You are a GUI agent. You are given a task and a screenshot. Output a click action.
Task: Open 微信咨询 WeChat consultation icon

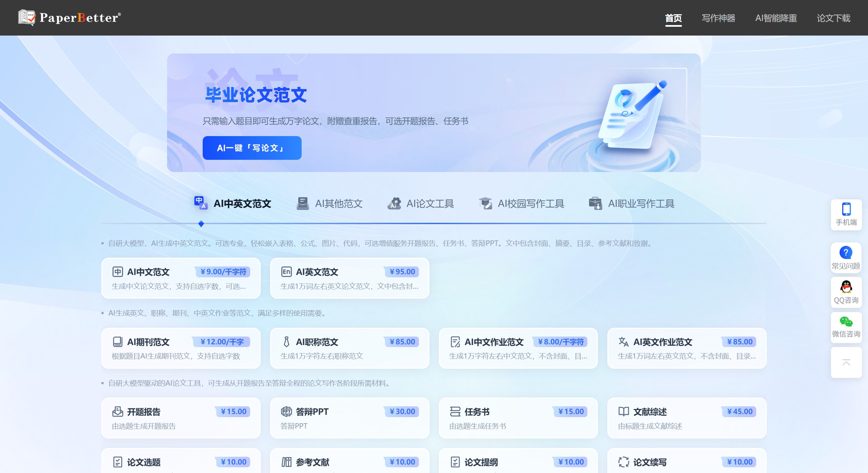(x=846, y=321)
